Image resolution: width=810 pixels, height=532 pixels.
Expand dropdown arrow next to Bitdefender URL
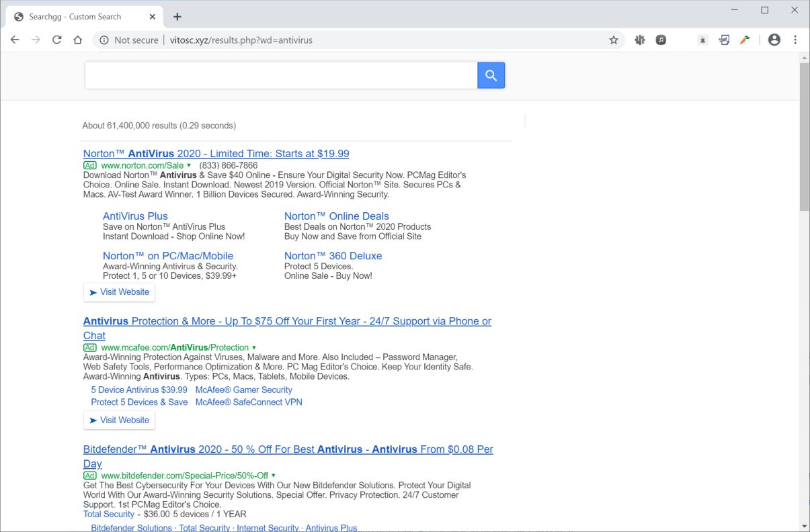point(274,476)
